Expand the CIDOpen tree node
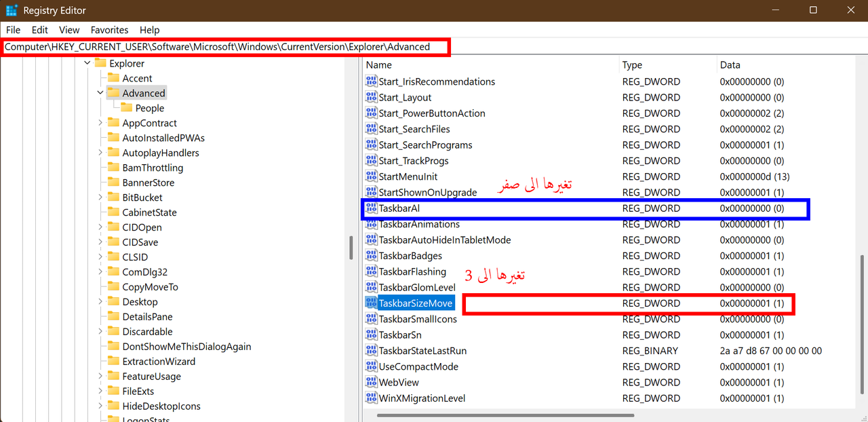The width and height of the screenshot is (868, 422). (x=100, y=227)
